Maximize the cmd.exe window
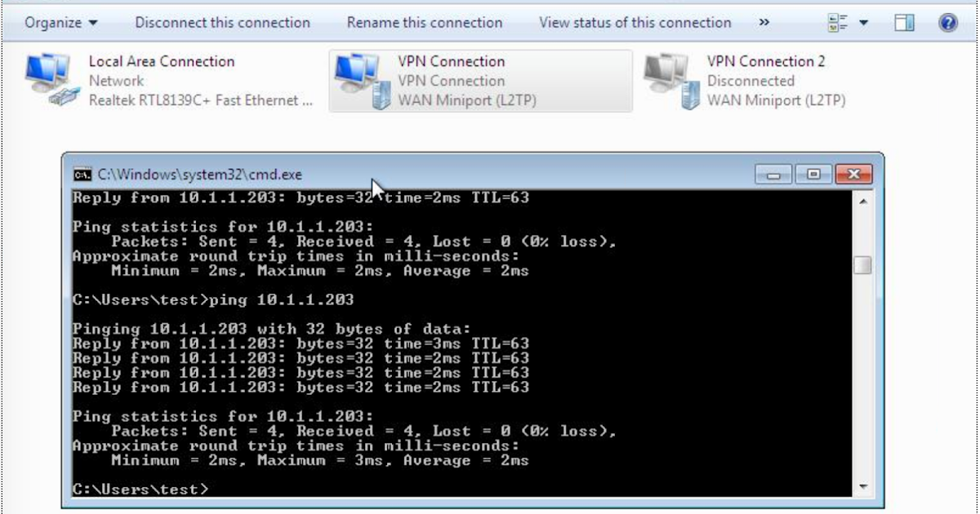980x514 pixels. 813,174
